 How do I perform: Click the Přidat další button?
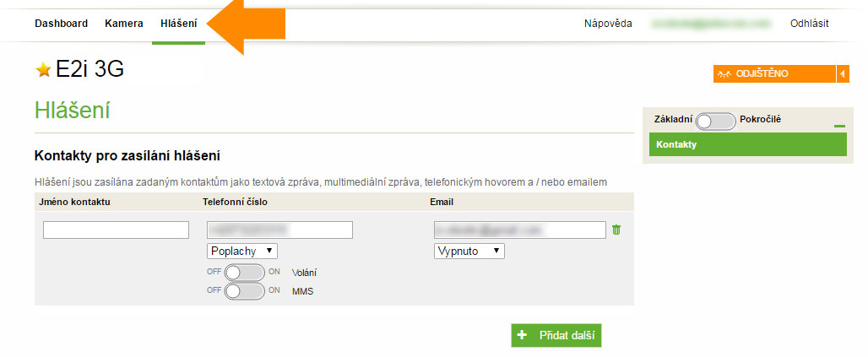click(x=556, y=335)
